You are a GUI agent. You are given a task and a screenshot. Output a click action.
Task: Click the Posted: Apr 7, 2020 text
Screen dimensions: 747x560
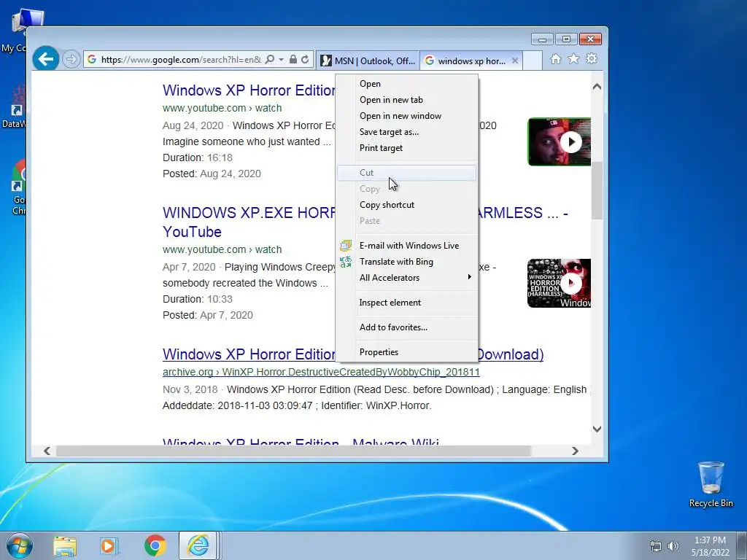[208, 315]
